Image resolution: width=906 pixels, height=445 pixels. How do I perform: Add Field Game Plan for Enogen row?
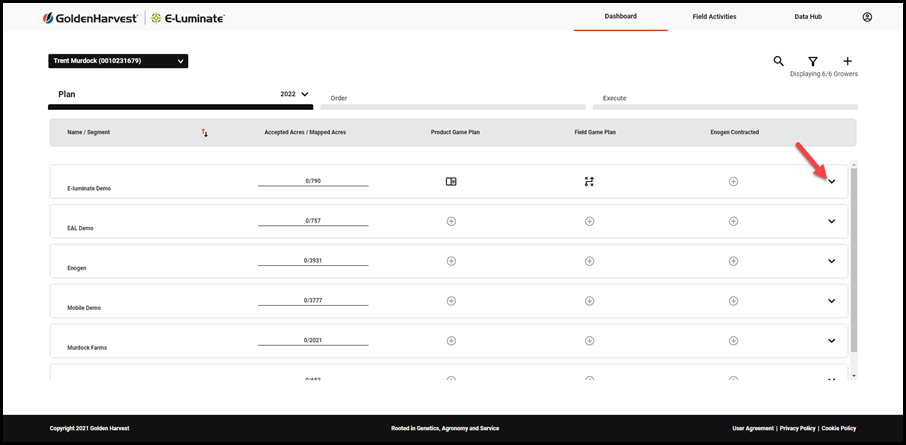click(x=589, y=261)
